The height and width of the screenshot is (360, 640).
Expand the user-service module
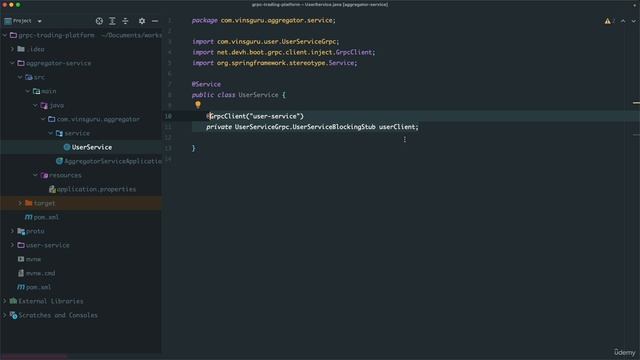coord(12,245)
